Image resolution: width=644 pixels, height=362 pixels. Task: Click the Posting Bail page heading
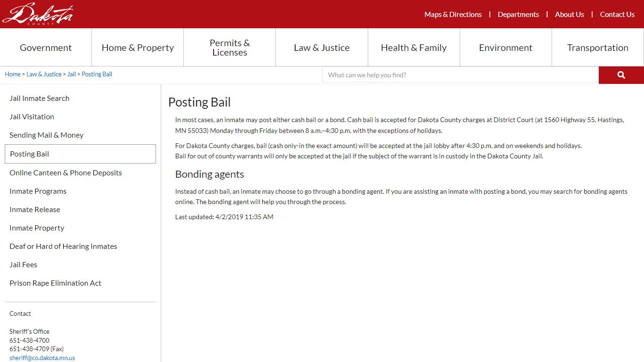(199, 102)
